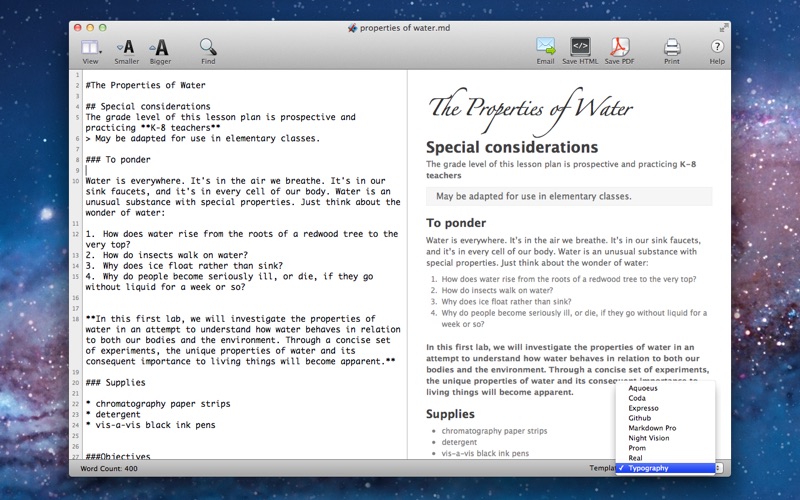Click the '###Objectives' line in editor
800x500 pixels.
point(118,456)
